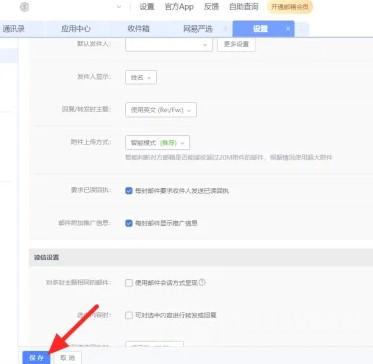Open the 发件人显示 姓名 dropdown

(x=141, y=77)
